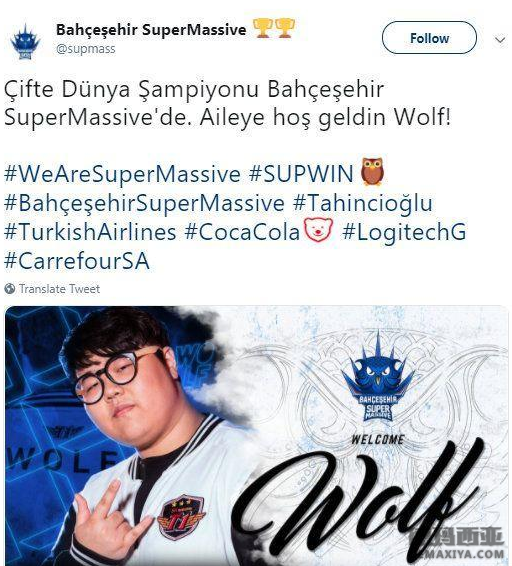Open the #CocaCola hashtag

click(x=242, y=231)
